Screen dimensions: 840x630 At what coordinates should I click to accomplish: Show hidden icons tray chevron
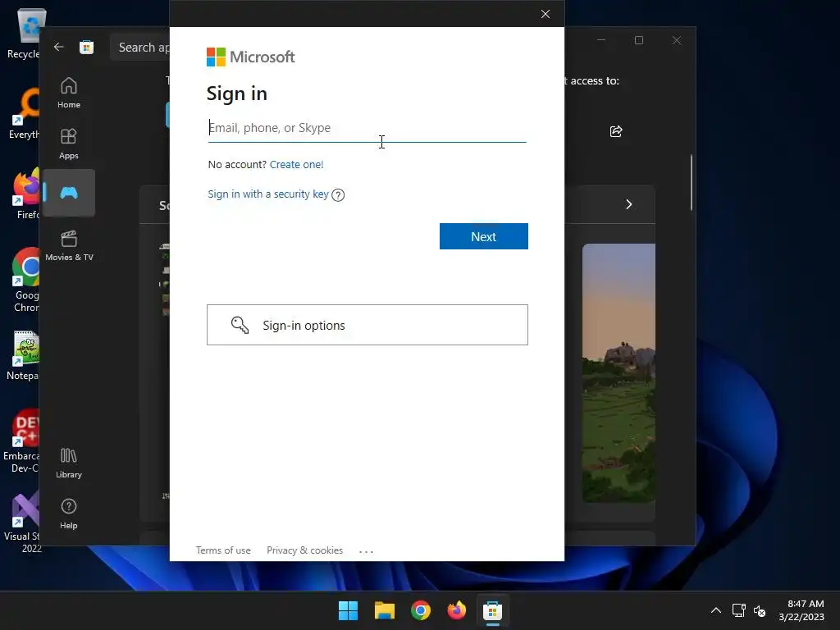pos(715,610)
